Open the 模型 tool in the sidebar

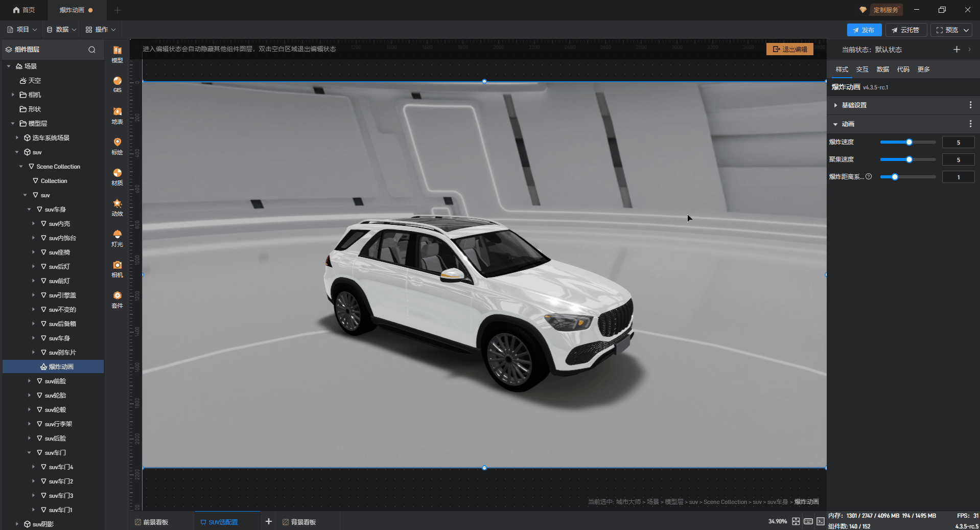coord(118,54)
